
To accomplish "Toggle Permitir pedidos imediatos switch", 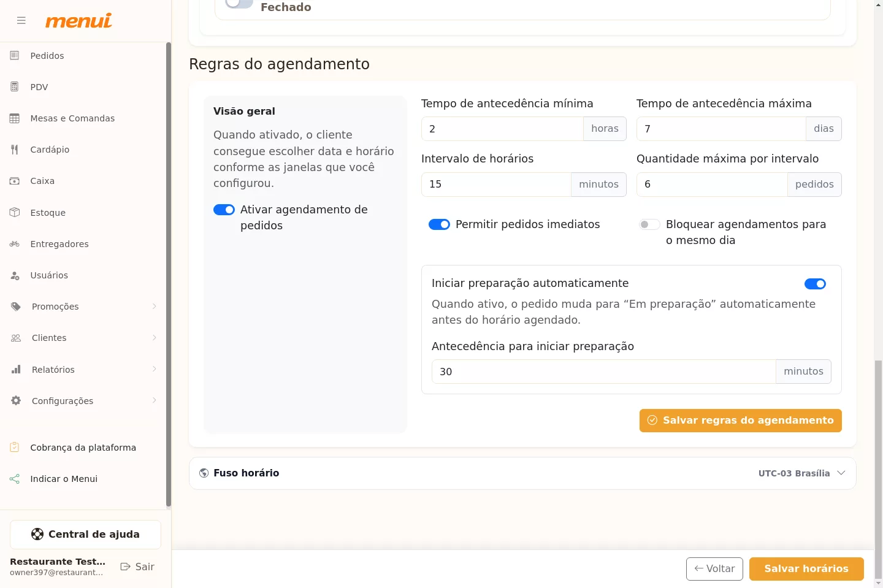I will pyautogui.click(x=439, y=224).
